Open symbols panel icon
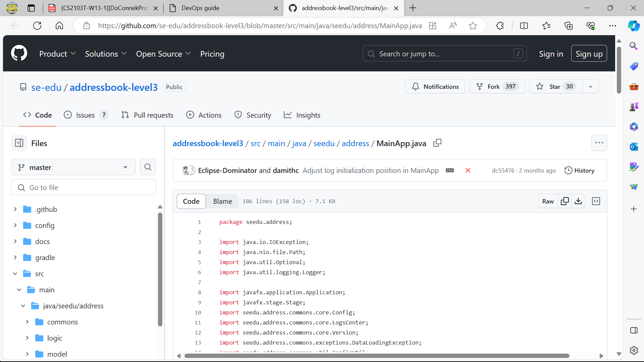The width and height of the screenshot is (644, 362). [x=596, y=201]
